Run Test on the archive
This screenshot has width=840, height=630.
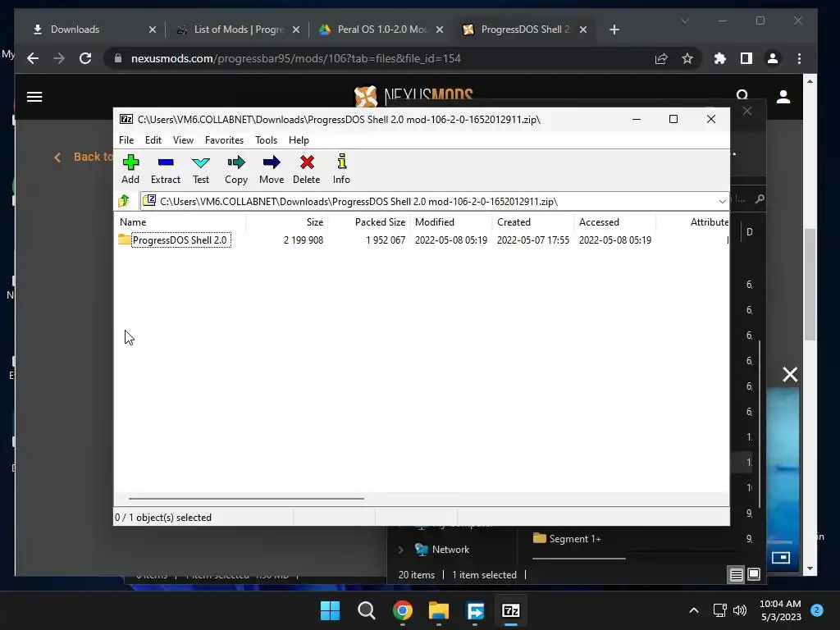201,169
